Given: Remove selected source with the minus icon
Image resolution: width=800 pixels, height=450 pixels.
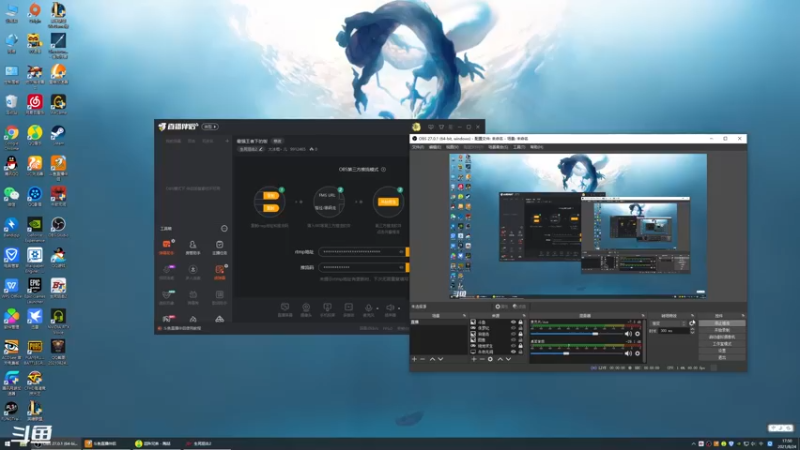Looking at the screenshot, I should 482,359.
